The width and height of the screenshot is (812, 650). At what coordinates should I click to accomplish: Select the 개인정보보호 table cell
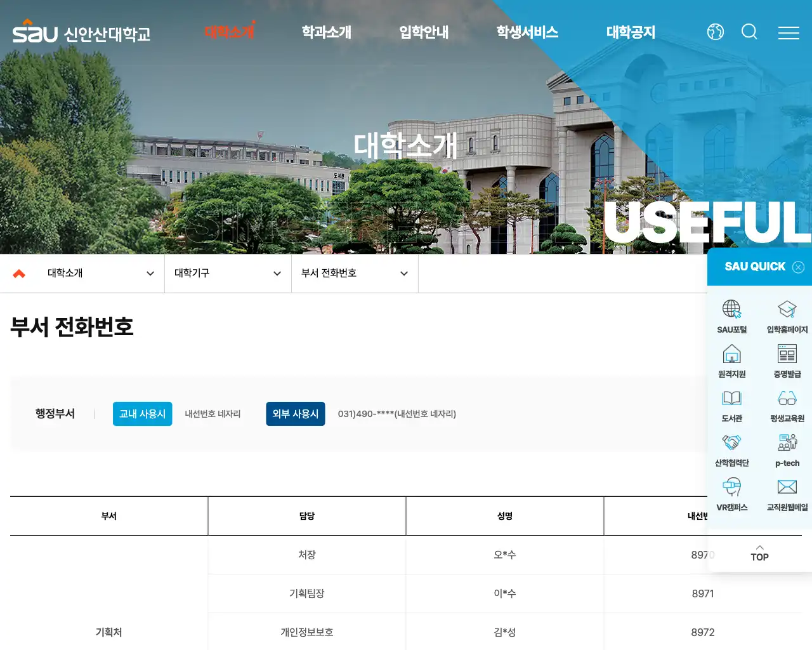[307, 632]
